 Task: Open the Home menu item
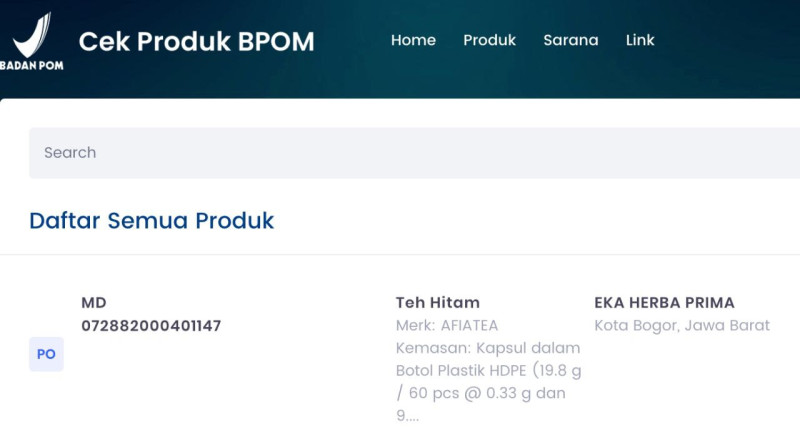(x=413, y=40)
